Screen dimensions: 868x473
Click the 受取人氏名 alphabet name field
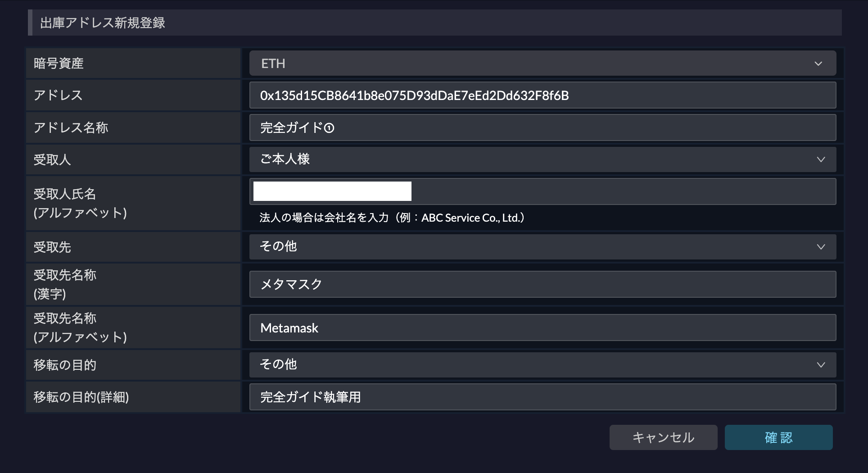coord(542,191)
